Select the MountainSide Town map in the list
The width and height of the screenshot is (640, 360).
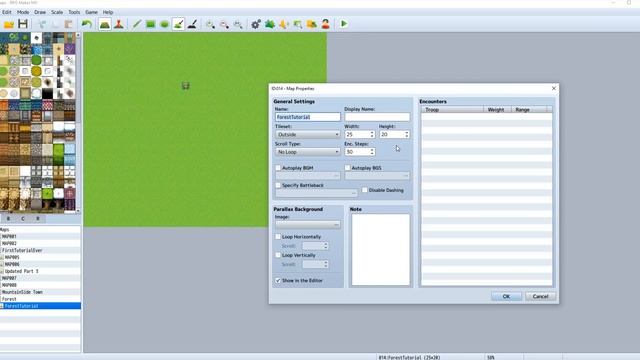click(40, 292)
